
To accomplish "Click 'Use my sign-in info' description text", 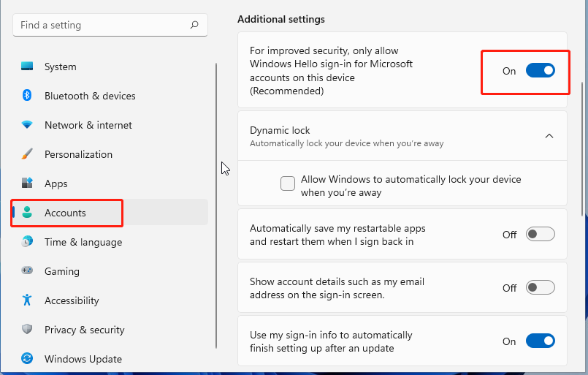I will [x=331, y=341].
